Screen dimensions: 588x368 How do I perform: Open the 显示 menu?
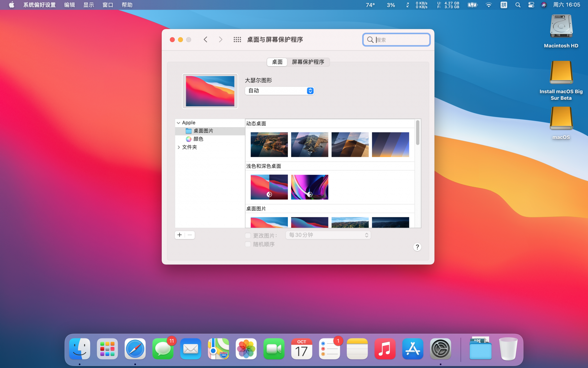[x=88, y=5]
